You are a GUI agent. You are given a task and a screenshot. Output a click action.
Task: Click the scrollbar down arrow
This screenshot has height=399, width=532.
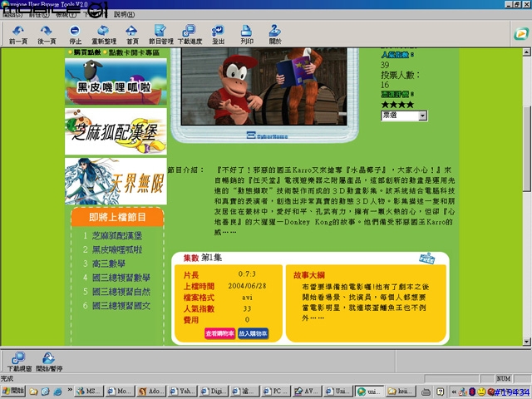526,342
